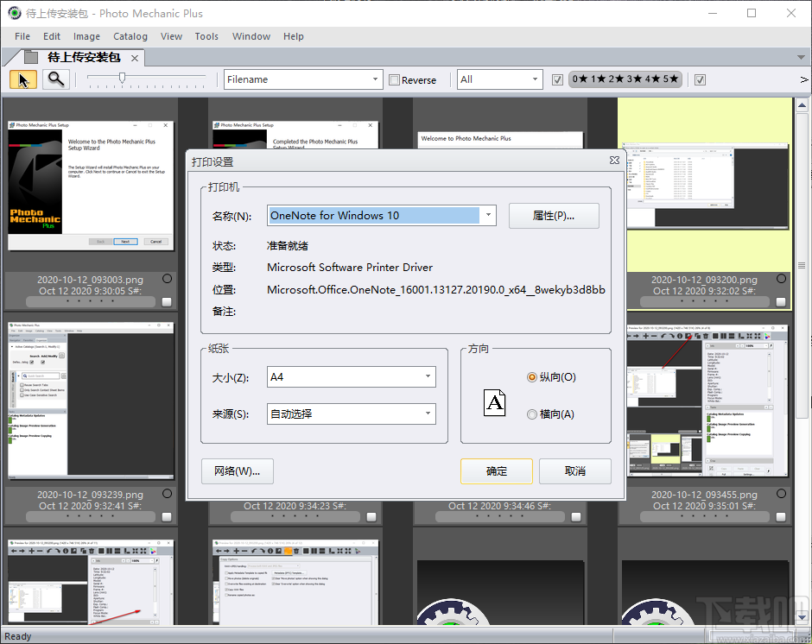Click the 2020-10-12_093455.png thumbnail
The width and height of the screenshot is (812, 644).
(707, 401)
